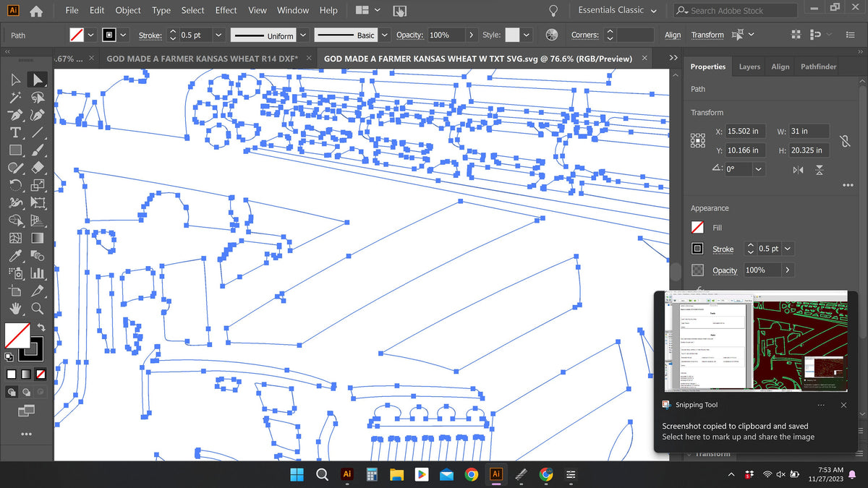Image resolution: width=868 pixels, height=488 pixels.
Task: Select the Magic Wand tool
Action: pyautogui.click(x=15, y=97)
